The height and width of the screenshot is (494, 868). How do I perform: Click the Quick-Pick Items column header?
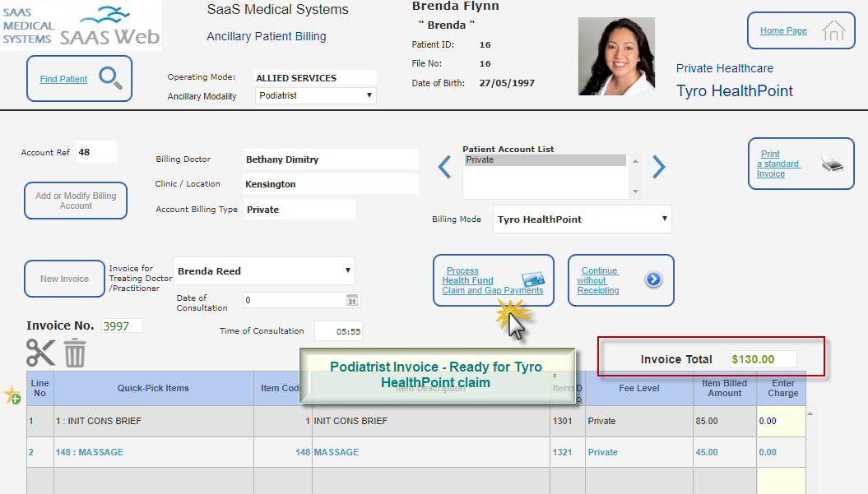[153, 388]
